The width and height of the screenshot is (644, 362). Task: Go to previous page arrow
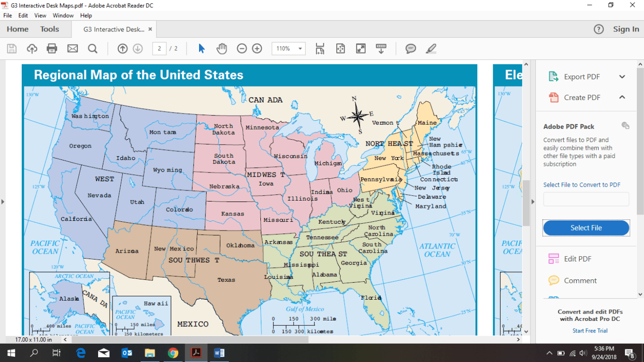tap(123, 48)
